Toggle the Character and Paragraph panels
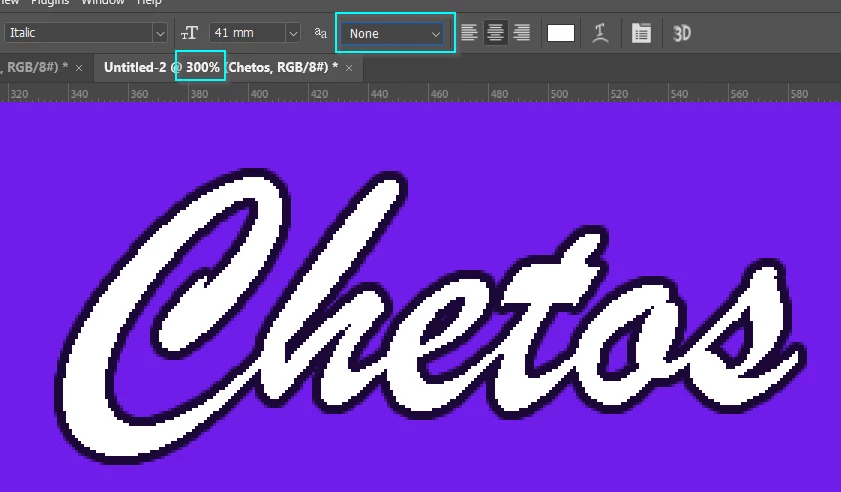Screen dimensions: 841x492 (641, 33)
